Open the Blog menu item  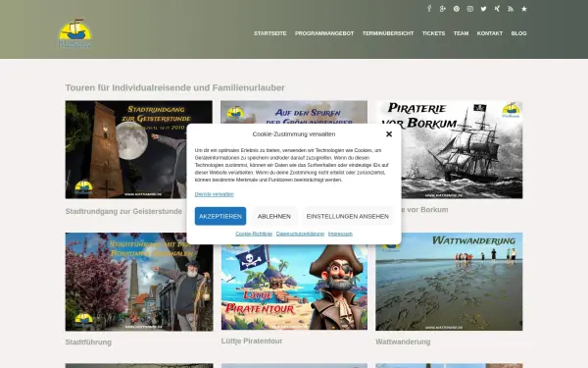[x=519, y=33]
